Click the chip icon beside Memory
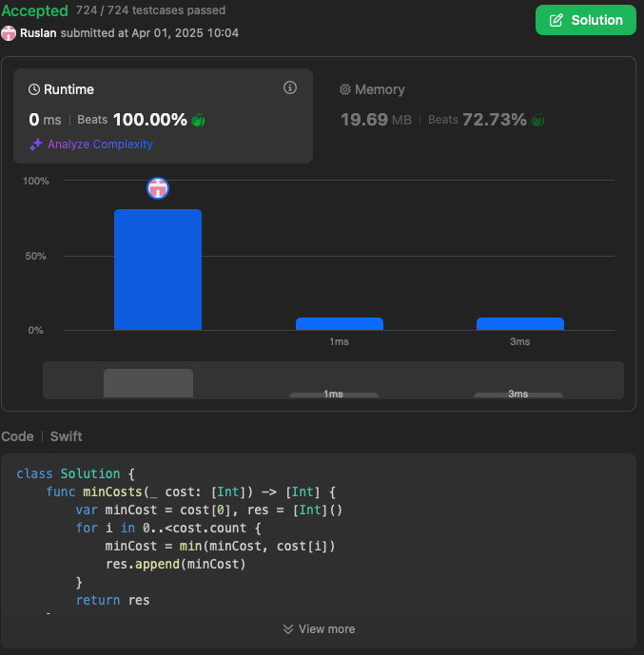 coord(345,89)
